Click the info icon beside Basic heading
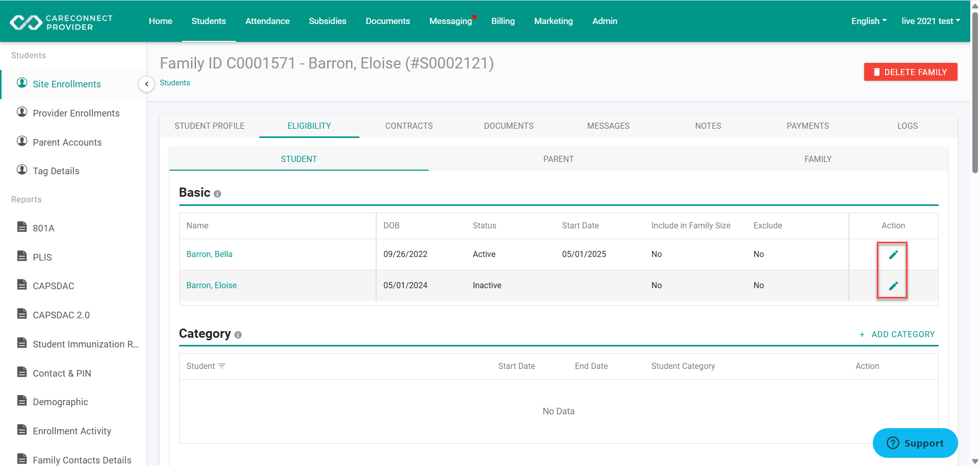 click(217, 194)
